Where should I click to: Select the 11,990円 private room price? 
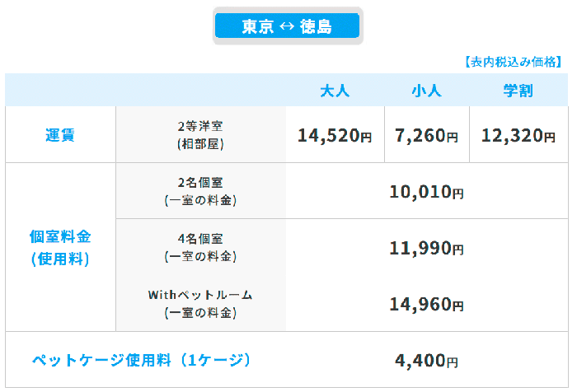click(426, 248)
